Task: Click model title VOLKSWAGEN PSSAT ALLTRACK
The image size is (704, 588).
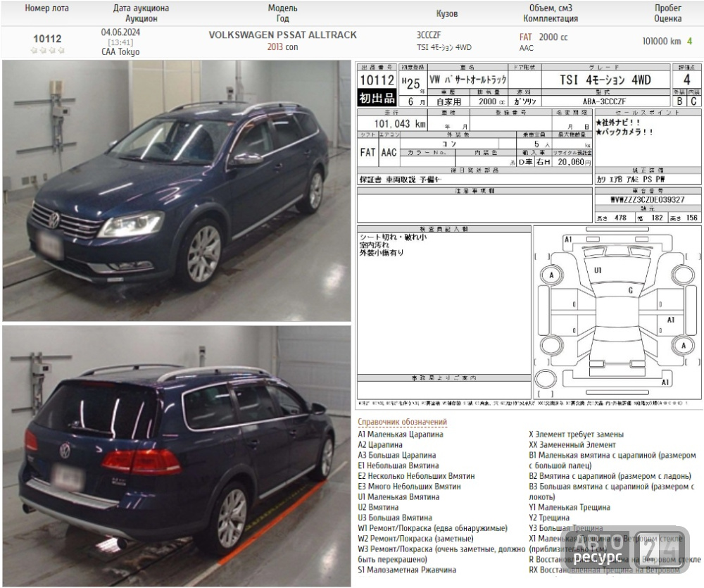Action: click(282, 35)
